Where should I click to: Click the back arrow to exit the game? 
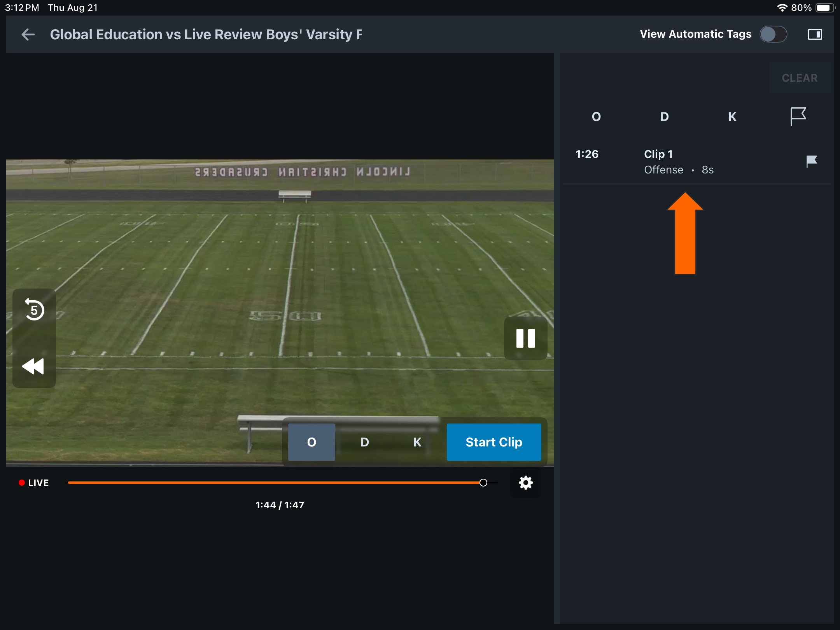28,34
